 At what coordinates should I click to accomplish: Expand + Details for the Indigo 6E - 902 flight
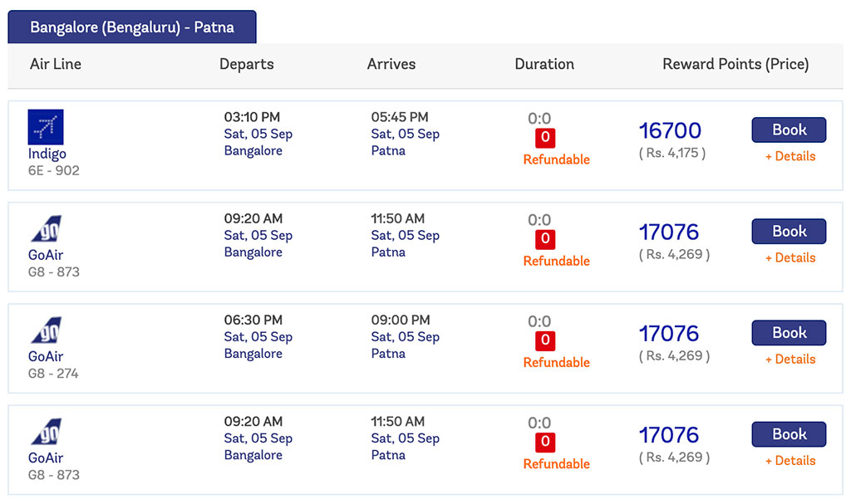790,156
